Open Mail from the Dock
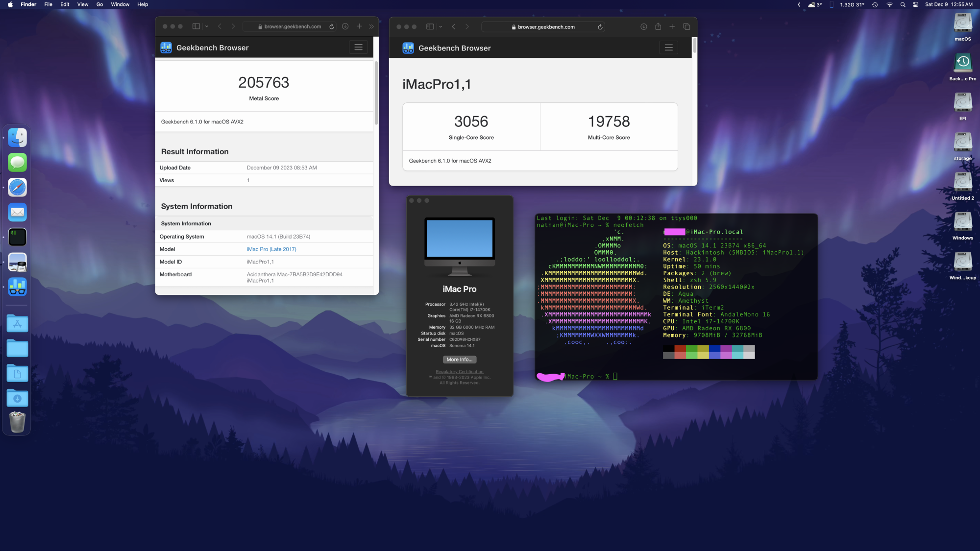 (18, 213)
